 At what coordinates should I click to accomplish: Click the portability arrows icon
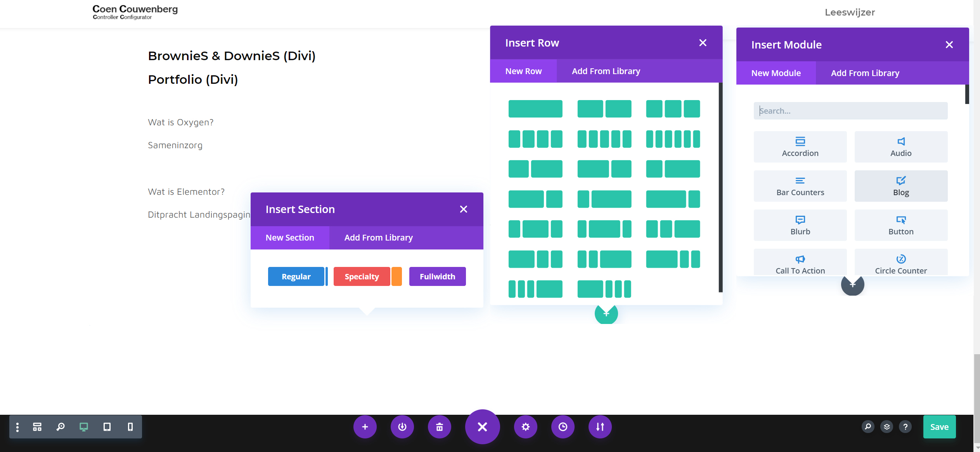pyautogui.click(x=600, y=427)
